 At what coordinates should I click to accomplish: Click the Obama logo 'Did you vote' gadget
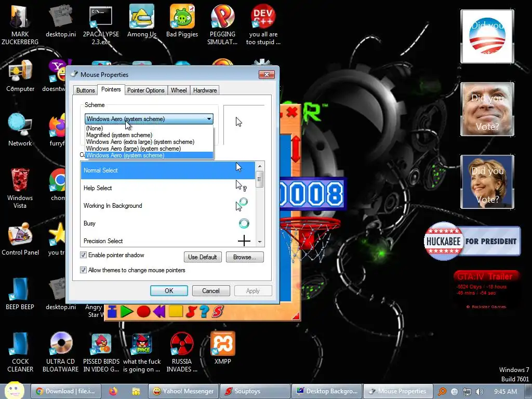[487, 36]
